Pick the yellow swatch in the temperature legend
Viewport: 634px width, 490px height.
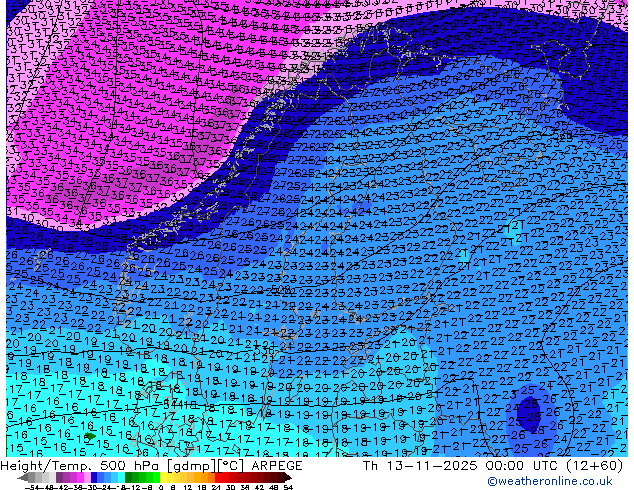tap(164, 478)
